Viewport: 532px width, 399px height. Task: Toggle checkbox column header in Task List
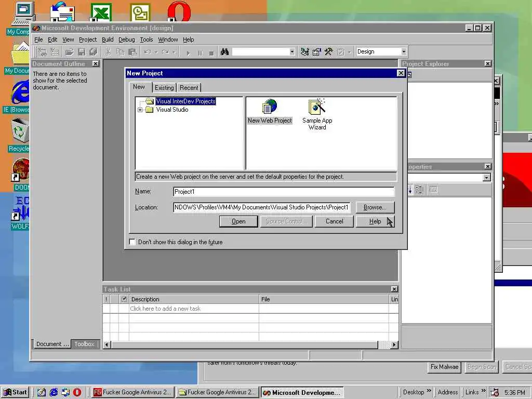pyautogui.click(x=124, y=299)
